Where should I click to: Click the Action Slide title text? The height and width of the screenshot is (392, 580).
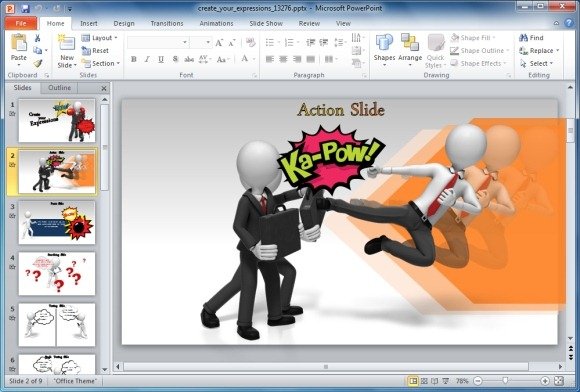coord(341,110)
